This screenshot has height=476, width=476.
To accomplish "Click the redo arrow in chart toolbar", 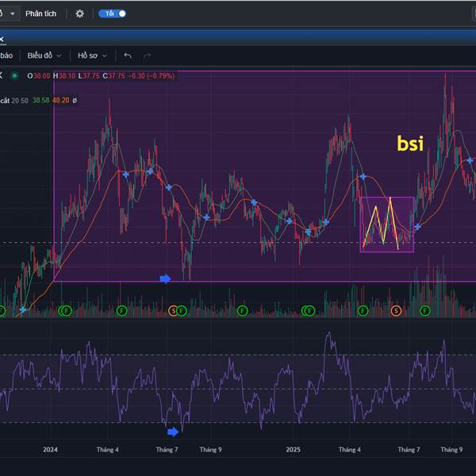I will click(x=147, y=56).
